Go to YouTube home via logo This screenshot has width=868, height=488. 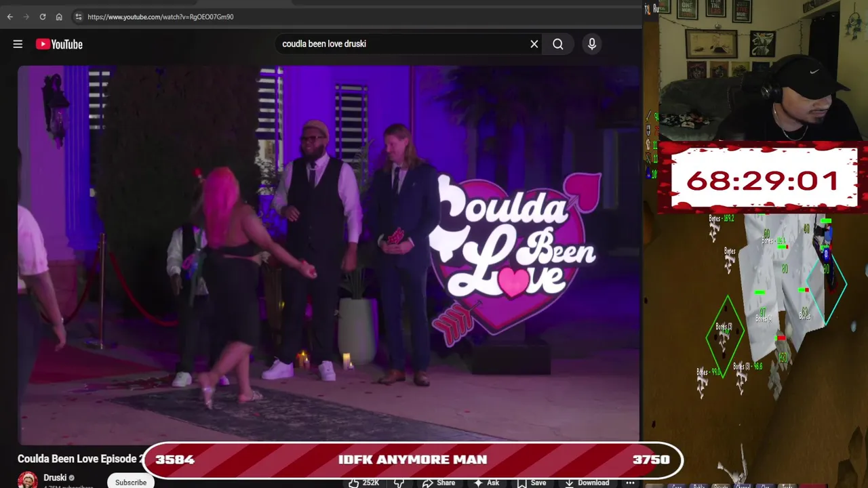[59, 44]
